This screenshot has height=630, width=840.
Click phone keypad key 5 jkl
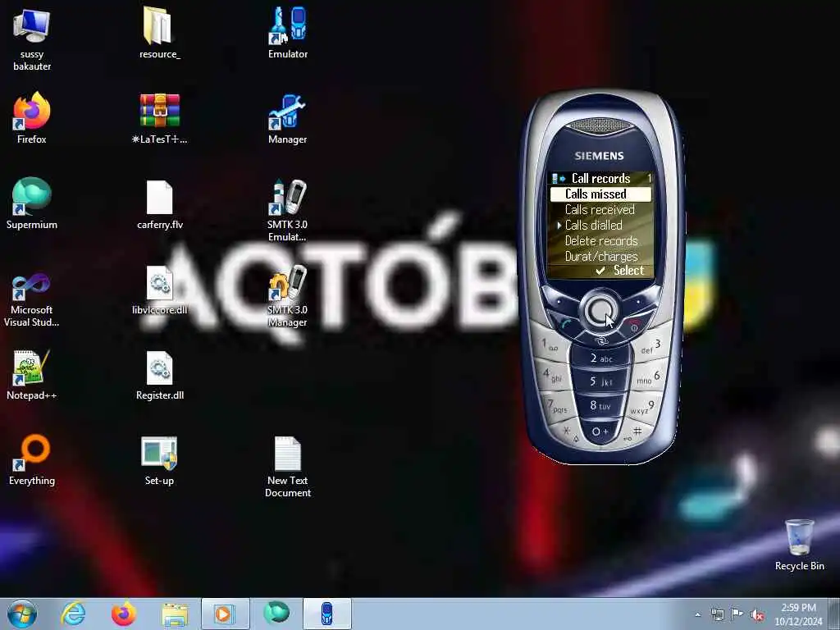point(600,381)
